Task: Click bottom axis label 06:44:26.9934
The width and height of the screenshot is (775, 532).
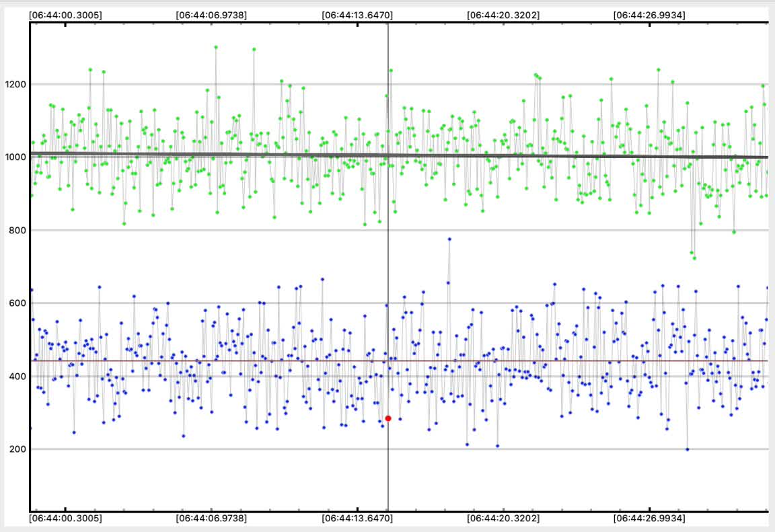Action: pyautogui.click(x=649, y=519)
